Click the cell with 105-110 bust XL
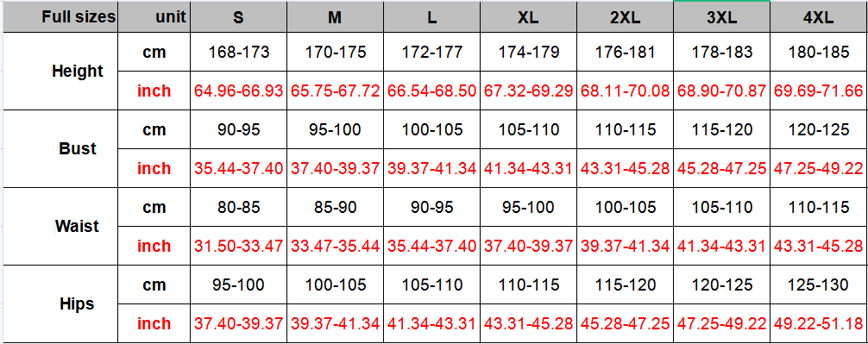This screenshot has width=868, height=344. (528, 129)
